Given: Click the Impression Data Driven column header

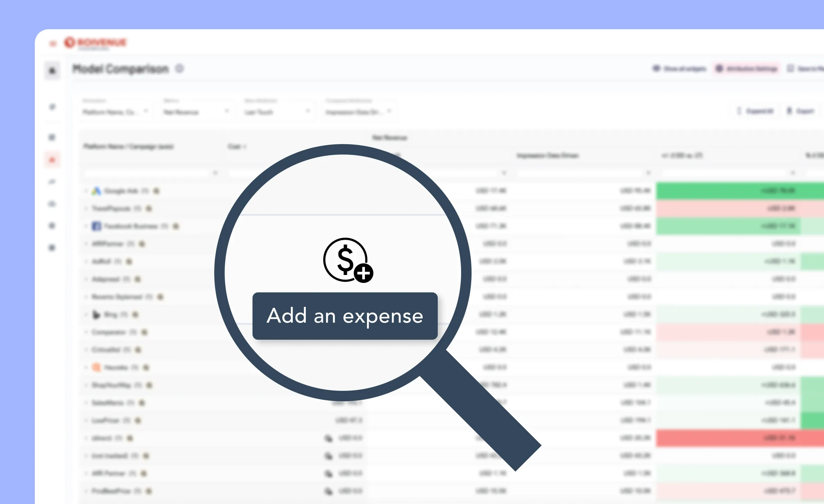Looking at the screenshot, I should click(x=548, y=156).
